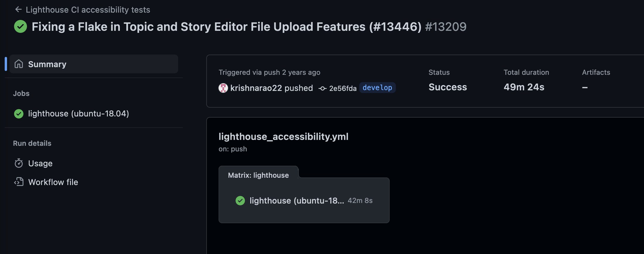The image size is (644, 254).
Task: Select the lighthouse (ubuntu-18.04) job in the sidebar
Action: point(79,114)
